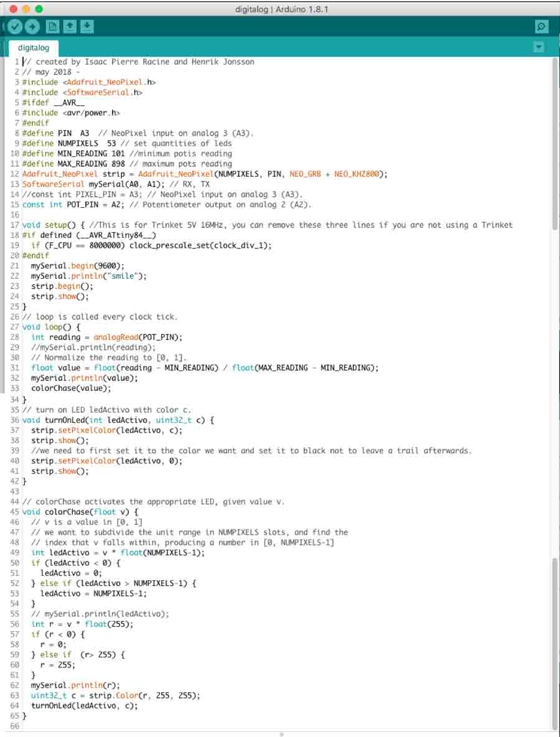Expand the tab menu dropdown arrow

point(539,47)
